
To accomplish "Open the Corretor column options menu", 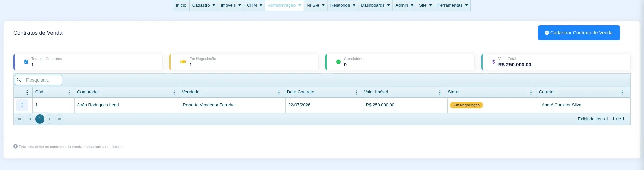I will [x=622, y=92].
